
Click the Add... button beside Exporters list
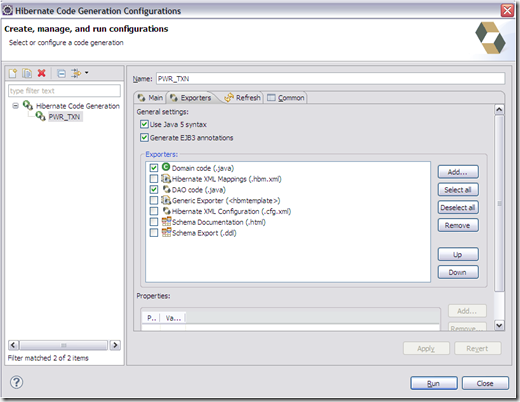[458, 172]
